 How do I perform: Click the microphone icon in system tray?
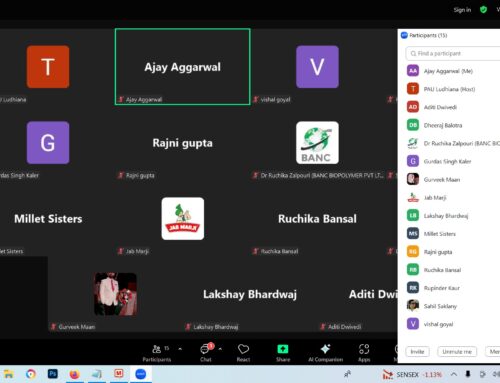point(468,374)
